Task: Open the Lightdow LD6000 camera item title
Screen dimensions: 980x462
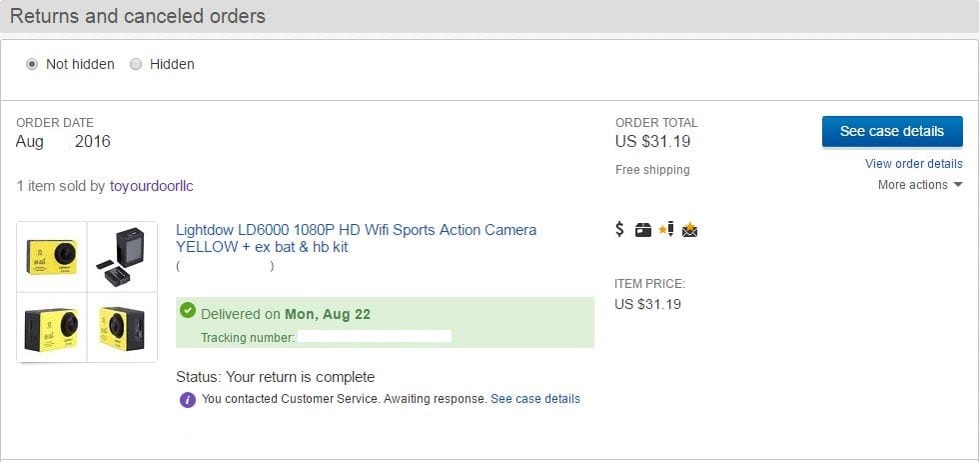Action: pos(356,238)
